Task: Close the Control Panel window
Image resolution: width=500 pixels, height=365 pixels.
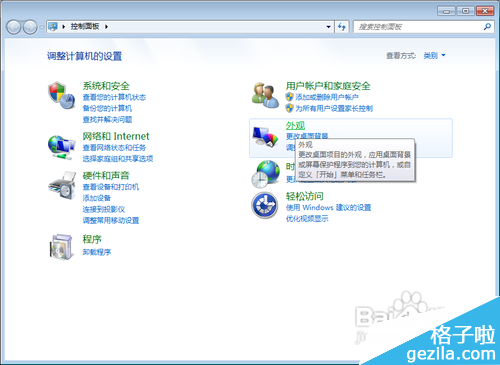Action: pyautogui.click(x=485, y=11)
